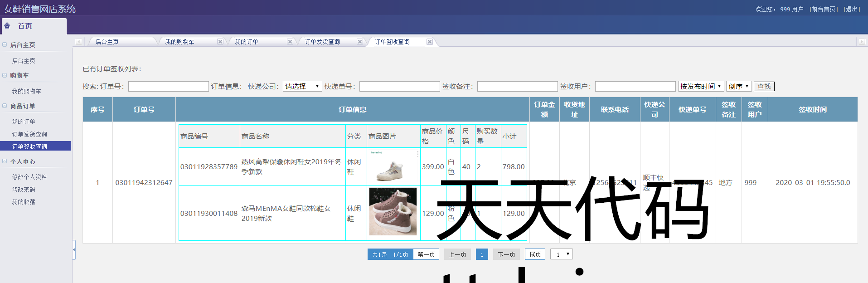The width and height of the screenshot is (868, 283).
Task: Open the 倒序 order dropdown
Action: pos(739,86)
